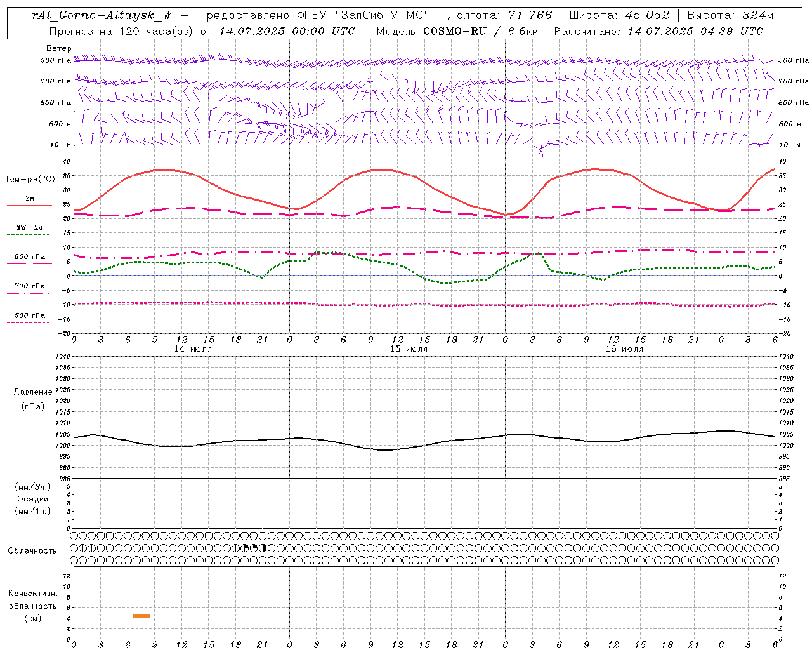This screenshot has width=812, height=650.
Task: Click the 'Ветер' wind panel label
Action: (x=59, y=48)
